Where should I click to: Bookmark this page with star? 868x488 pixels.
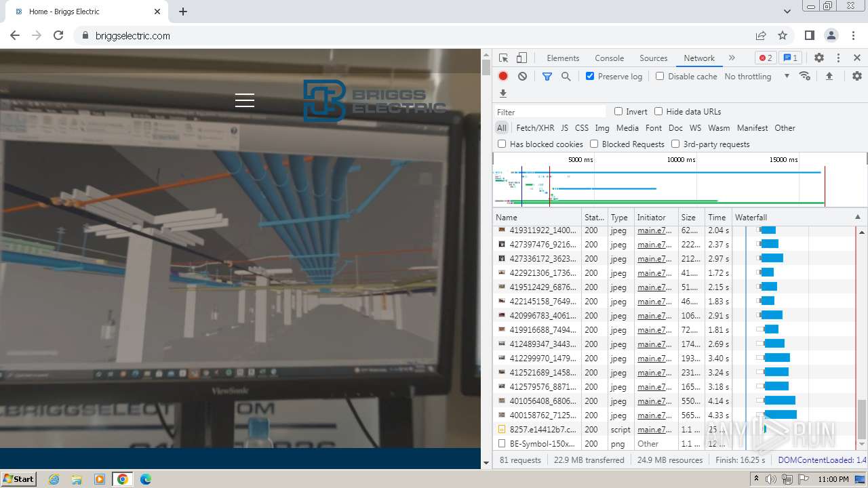[x=783, y=35]
